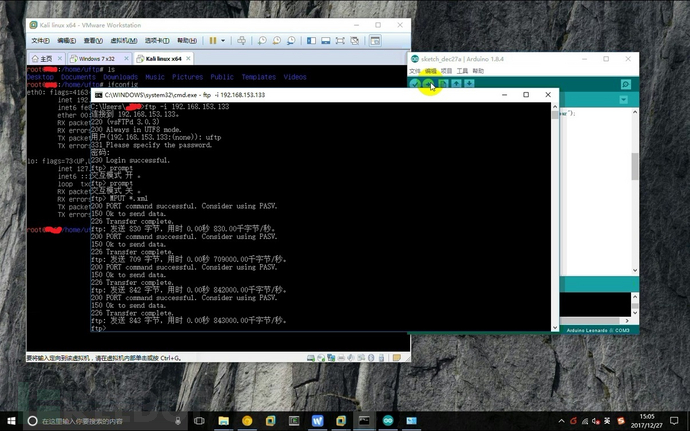690x431 pixels.
Task: Open Task View on the taskbar
Action: (x=199, y=421)
